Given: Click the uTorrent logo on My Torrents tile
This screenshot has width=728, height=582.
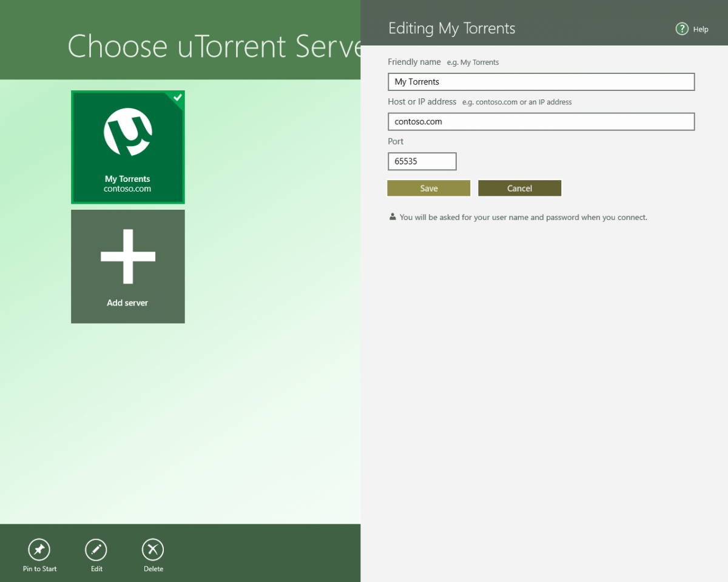Looking at the screenshot, I should click(x=127, y=132).
